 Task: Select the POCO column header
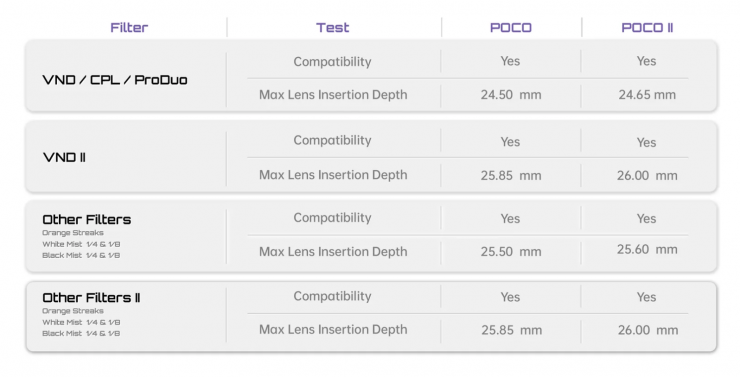click(x=511, y=27)
